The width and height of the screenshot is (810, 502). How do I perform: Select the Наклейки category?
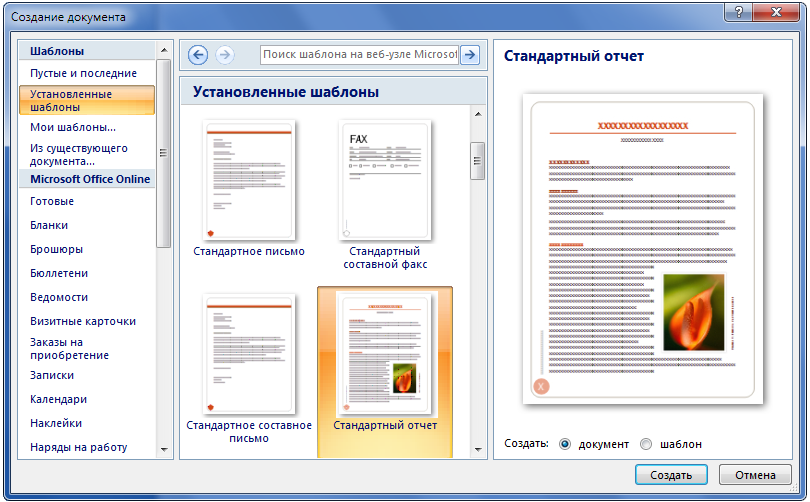tap(56, 423)
